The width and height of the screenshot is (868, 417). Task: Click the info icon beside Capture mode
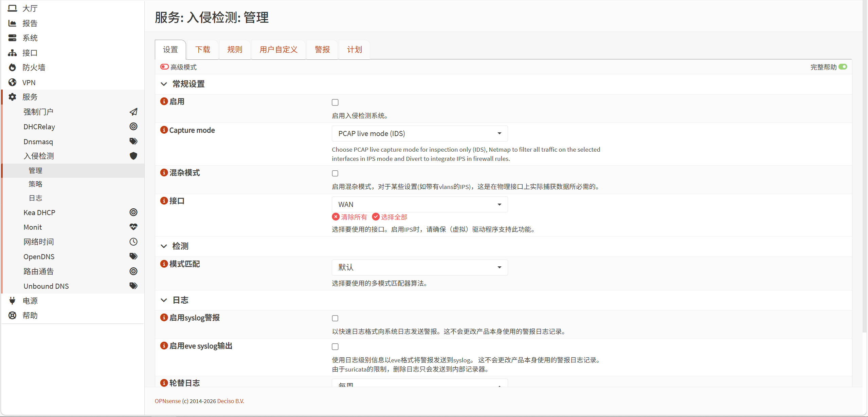(164, 130)
